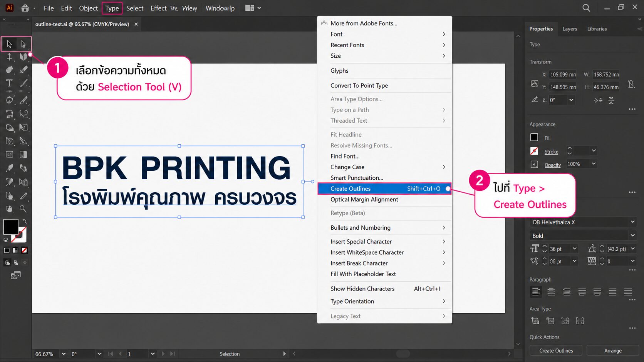The height and width of the screenshot is (362, 644).
Task: Click Appearance Fill color swatch
Action: (534, 137)
